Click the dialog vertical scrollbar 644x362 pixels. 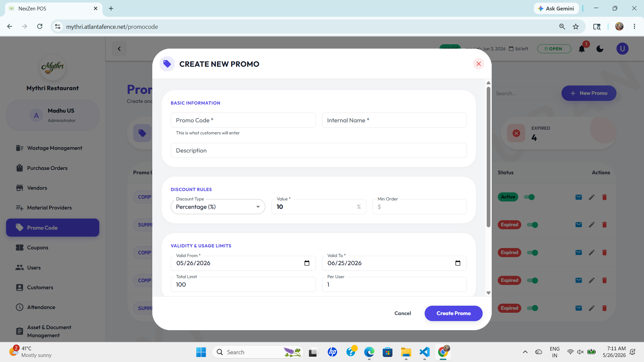[x=488, y=158]
